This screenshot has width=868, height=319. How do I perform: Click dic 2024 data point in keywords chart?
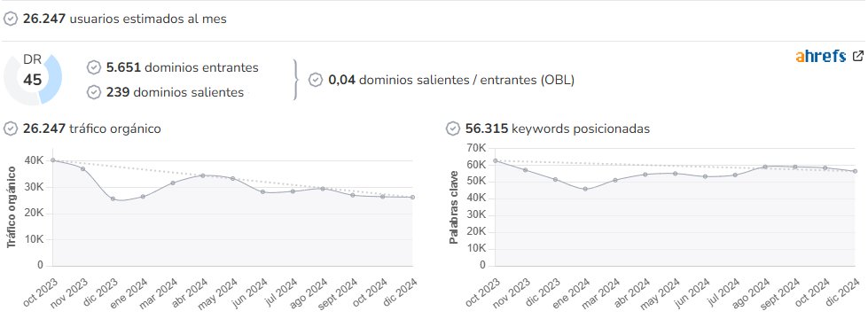pyautogui.click(x=855, y=171)
